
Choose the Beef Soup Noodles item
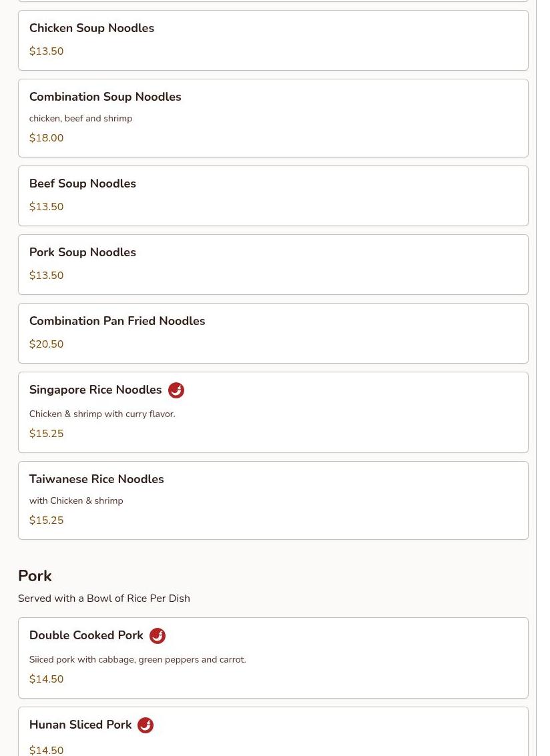pos(82,183)
